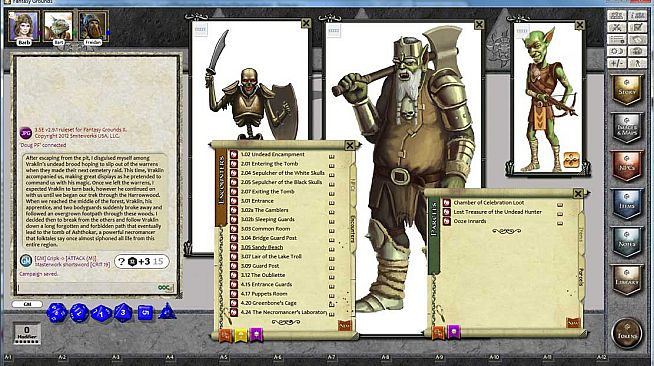This screenshot has width=654, height=366.
Task: Select Barb's character portrait
Action: 24,26
